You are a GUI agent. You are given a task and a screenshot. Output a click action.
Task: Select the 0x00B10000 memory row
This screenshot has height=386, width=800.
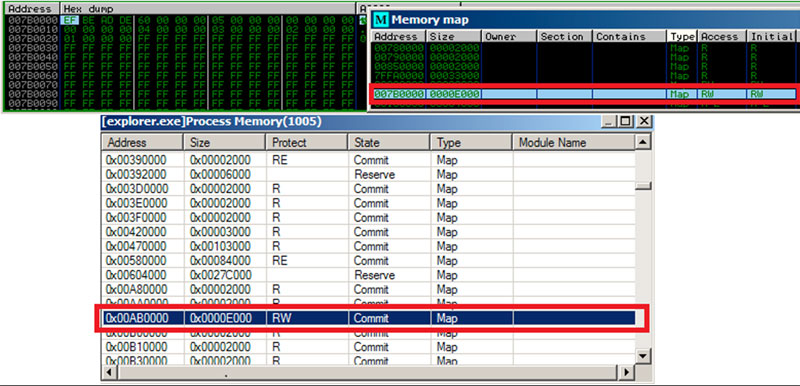pos(368,347)
